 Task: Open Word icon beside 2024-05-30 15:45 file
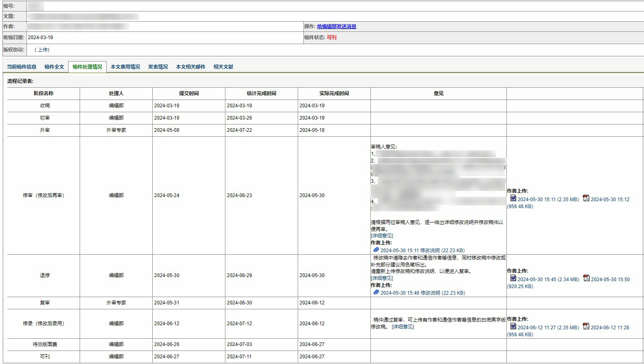coord(513,278)
